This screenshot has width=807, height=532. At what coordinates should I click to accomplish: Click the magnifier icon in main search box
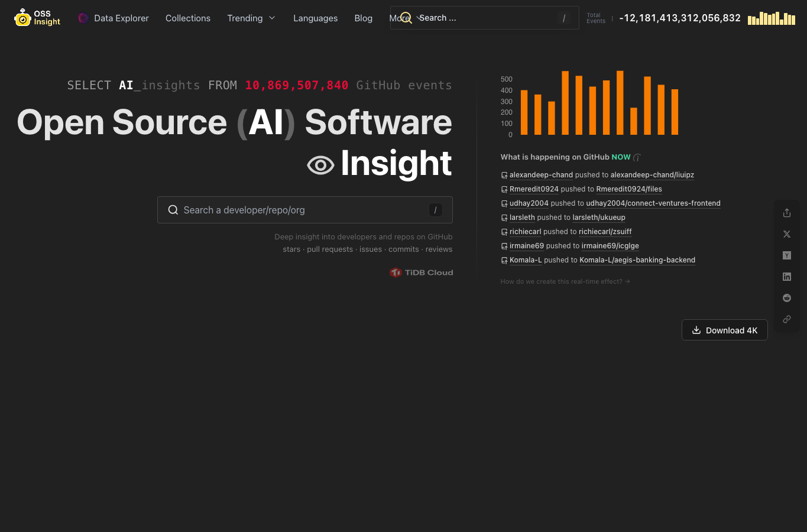click(x=173, y=210)
